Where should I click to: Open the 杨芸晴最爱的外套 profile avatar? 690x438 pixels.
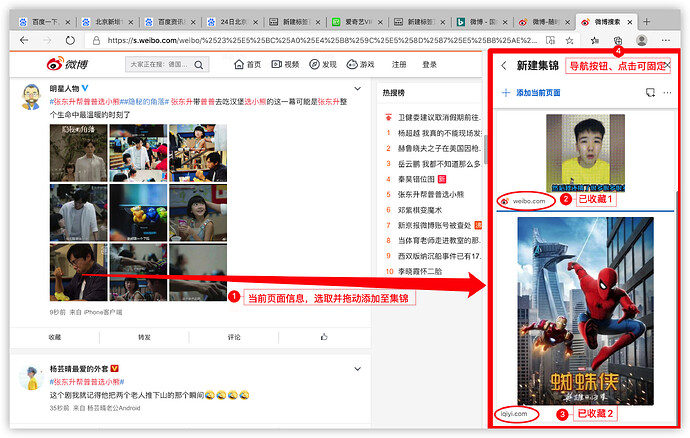coord(31,378)
